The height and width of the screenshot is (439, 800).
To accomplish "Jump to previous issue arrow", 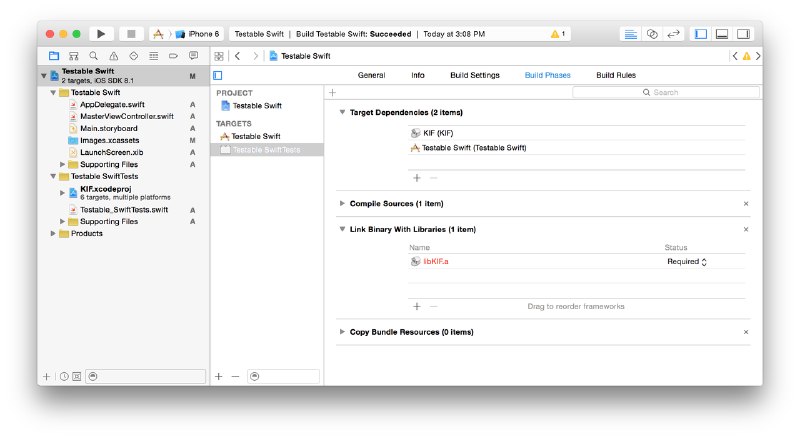I will pos(735,56).
